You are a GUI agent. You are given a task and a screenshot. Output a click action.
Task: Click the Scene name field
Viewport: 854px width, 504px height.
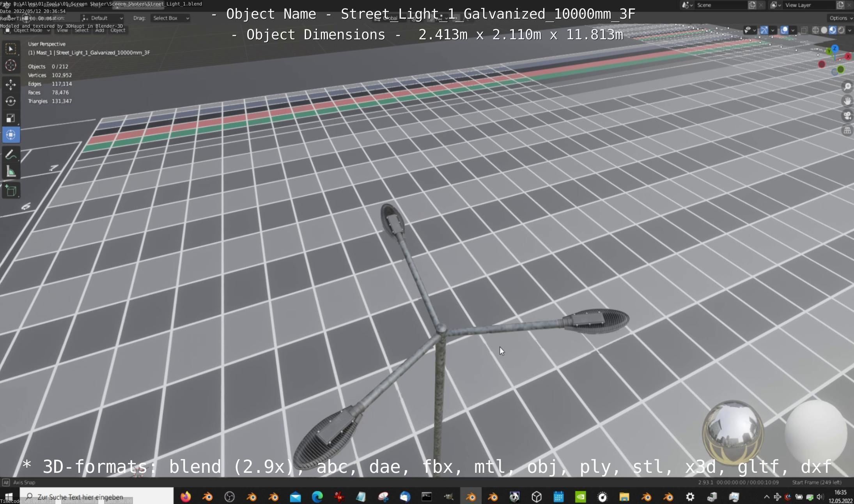coord(721,5)
